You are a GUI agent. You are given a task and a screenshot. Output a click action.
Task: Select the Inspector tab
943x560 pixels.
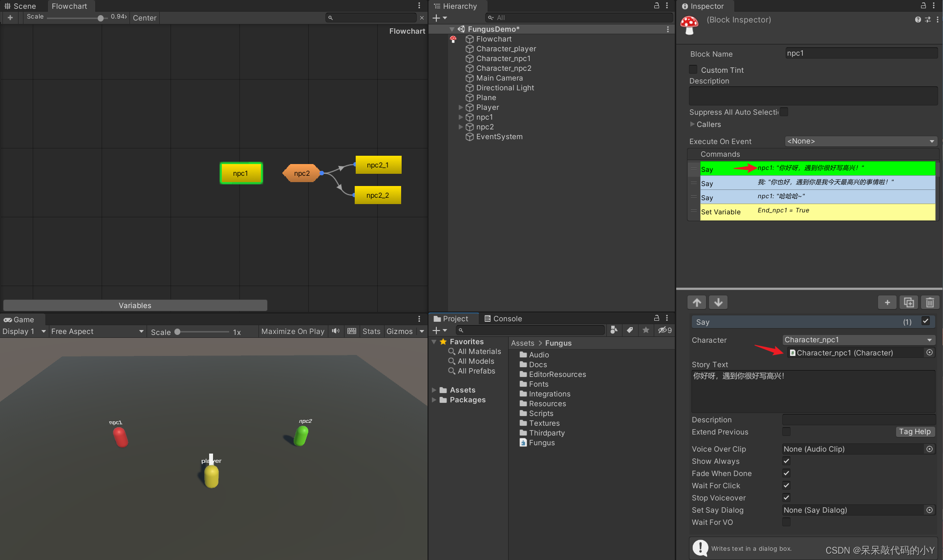(x=703, y=6)
